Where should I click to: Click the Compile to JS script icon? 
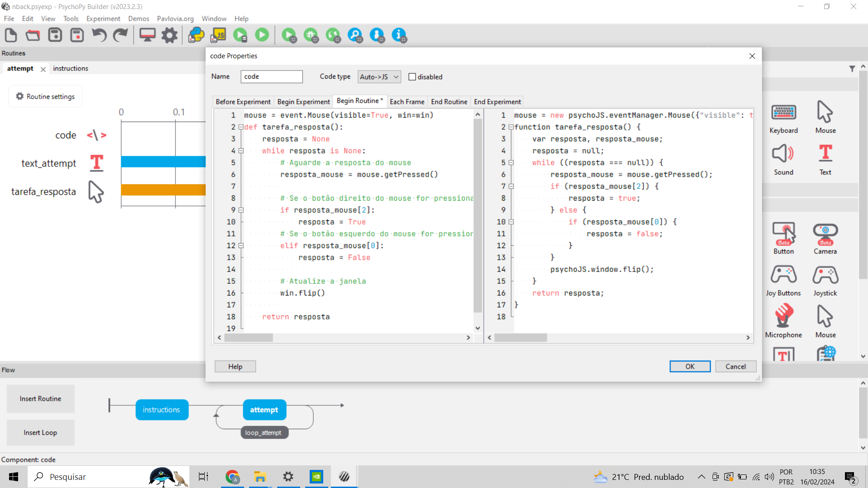pyautogui.click(x=218, y=35)
